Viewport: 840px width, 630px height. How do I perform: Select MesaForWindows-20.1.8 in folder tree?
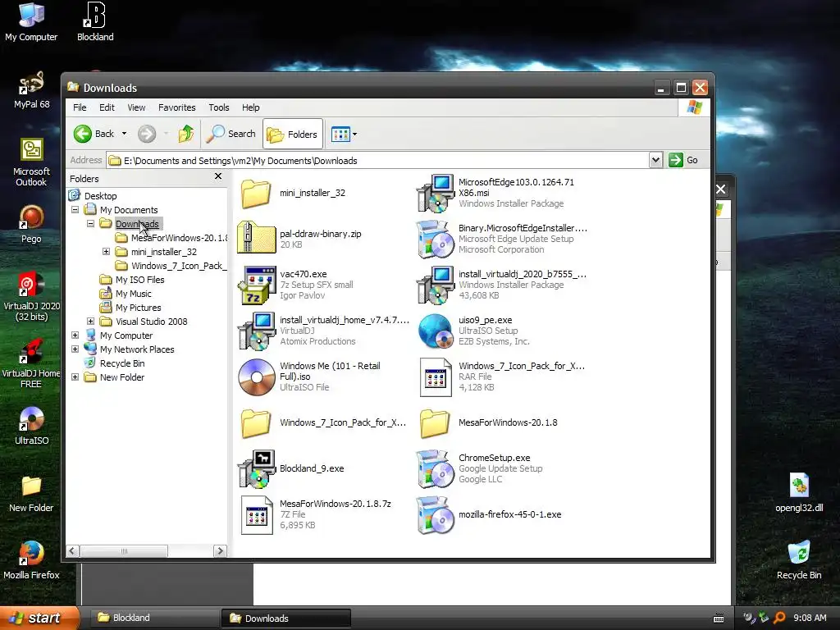171,238
